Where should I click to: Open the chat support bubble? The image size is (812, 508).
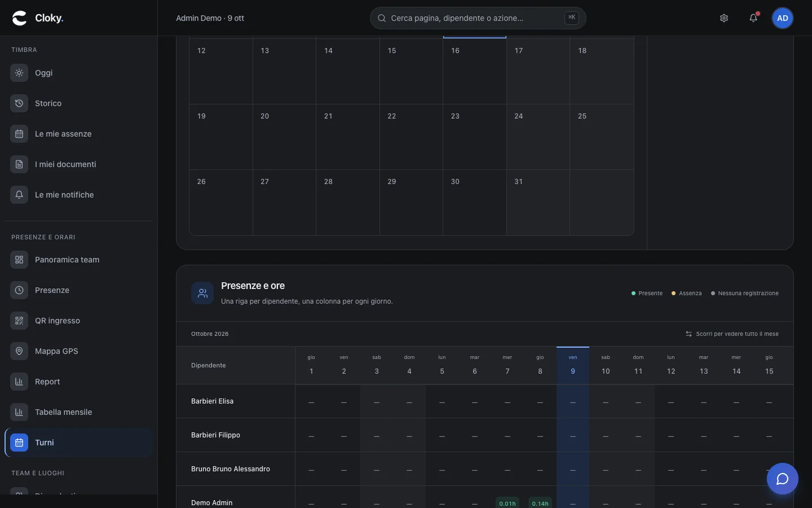pos(783,479)
